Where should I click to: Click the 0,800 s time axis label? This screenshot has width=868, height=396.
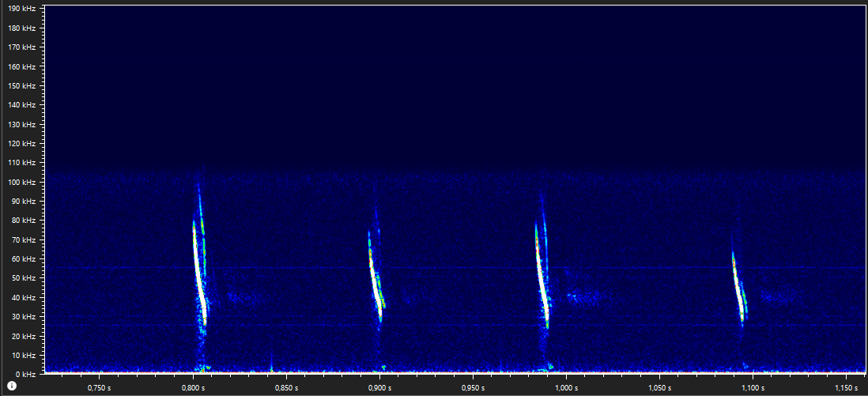tap(192, 388)
